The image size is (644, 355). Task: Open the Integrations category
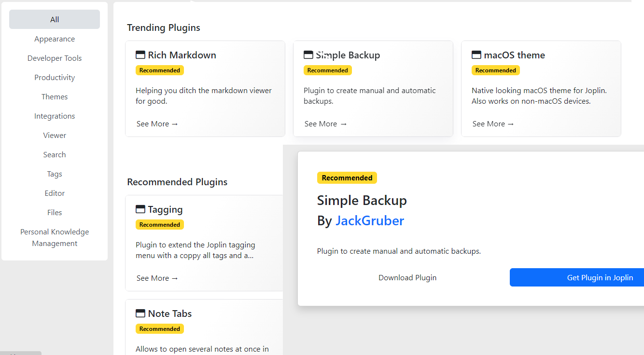[x=55, y=116]
